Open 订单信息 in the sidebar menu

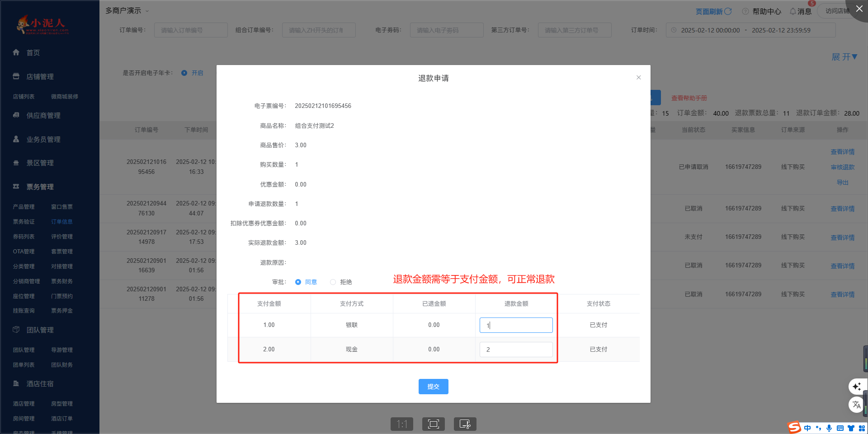(x=61, y=222)
